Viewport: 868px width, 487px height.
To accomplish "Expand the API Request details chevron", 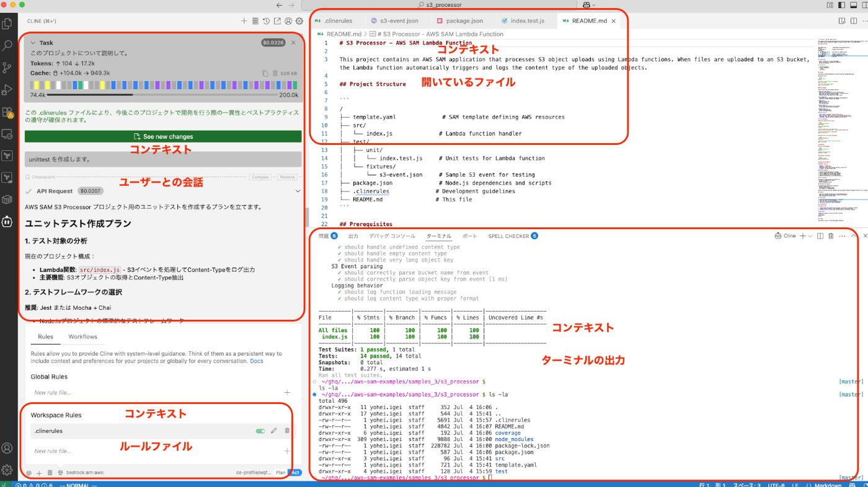I will point(298,191).
